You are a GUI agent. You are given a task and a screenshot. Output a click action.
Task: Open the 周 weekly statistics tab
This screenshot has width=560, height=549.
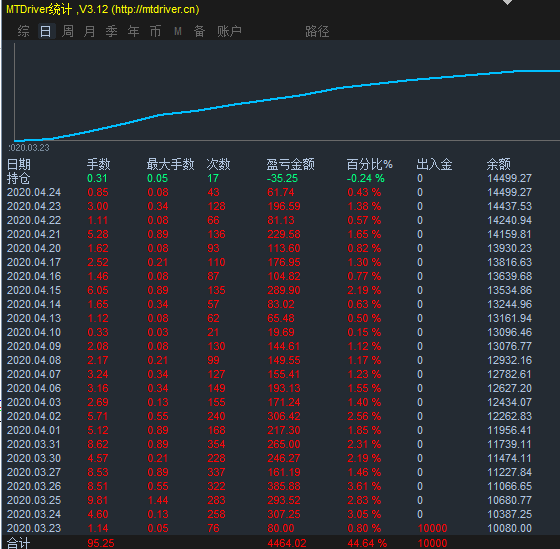point(68,31)
